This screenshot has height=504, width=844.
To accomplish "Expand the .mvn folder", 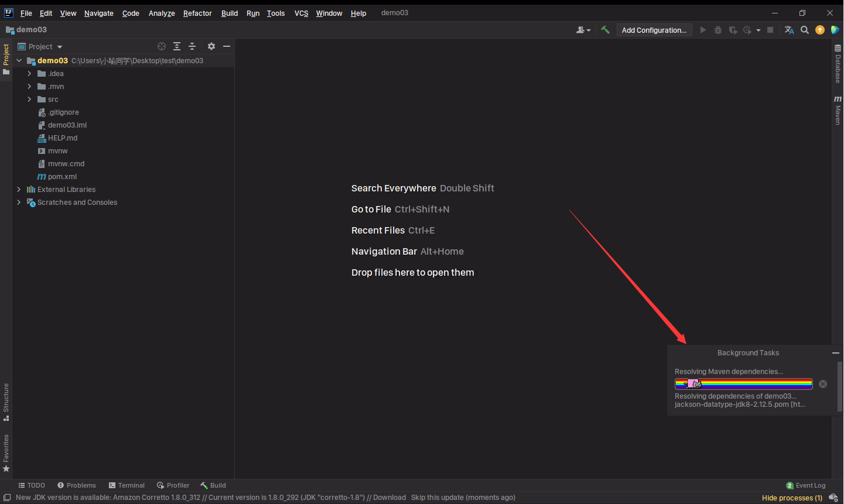I will click(x=29, y=87).
